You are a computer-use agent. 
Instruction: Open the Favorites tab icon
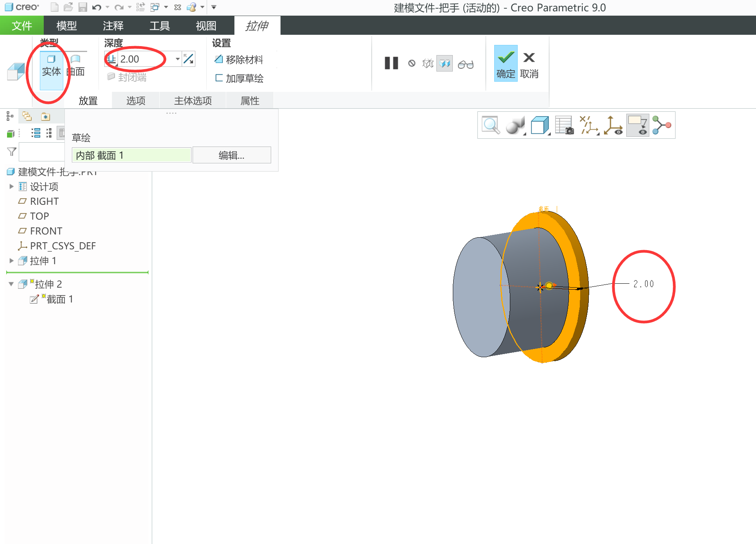tap(46, 116)
